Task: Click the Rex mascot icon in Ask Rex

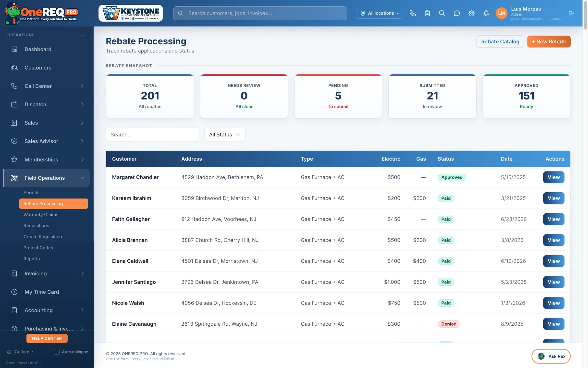Action: click(541, 356)
